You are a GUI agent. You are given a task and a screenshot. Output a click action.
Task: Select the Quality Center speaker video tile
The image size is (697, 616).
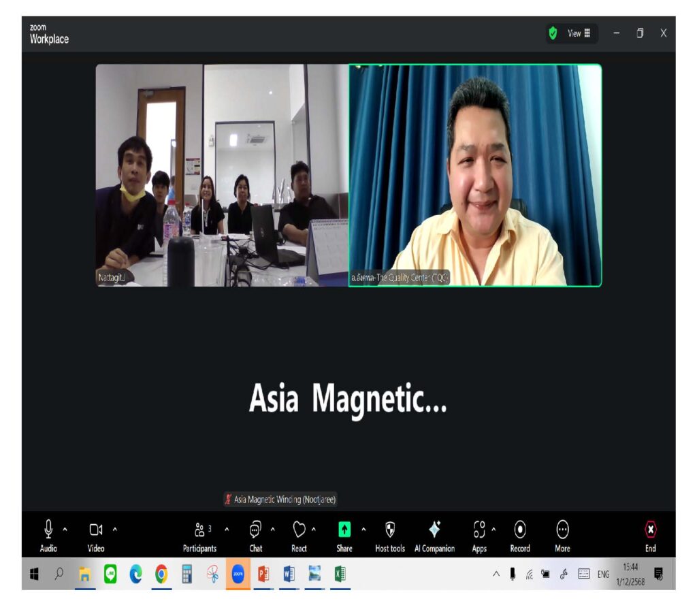pos(475,175)
